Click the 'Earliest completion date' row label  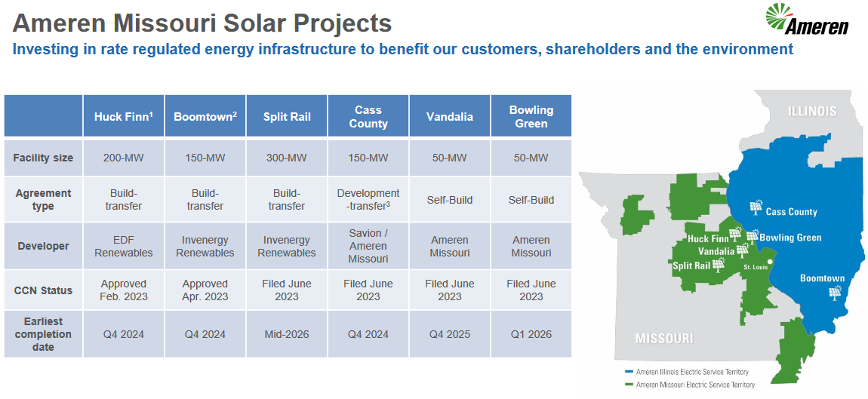(44, 334)
